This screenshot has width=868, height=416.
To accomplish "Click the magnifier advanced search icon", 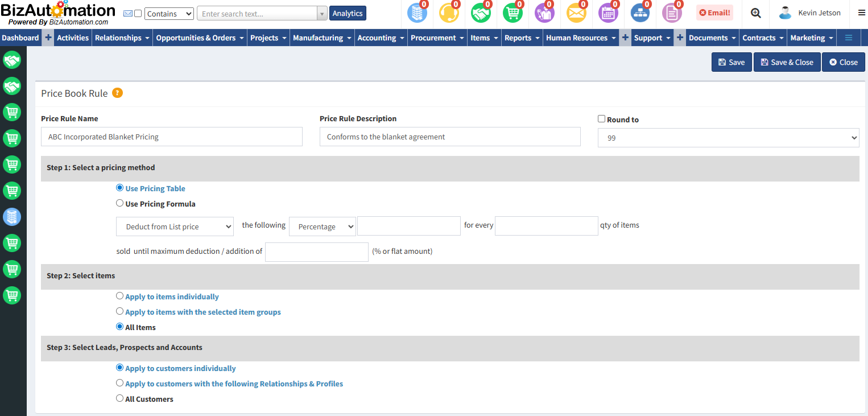I will (x=755, y=13).
